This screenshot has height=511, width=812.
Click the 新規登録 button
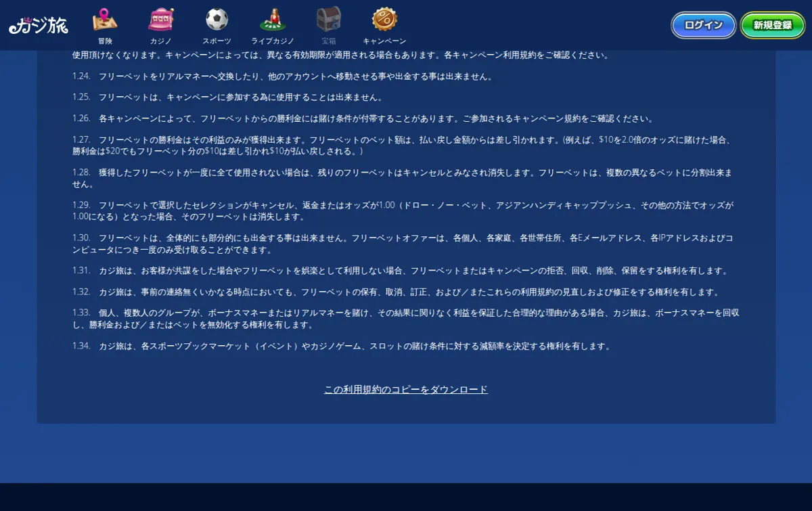[x=773, y=25]
